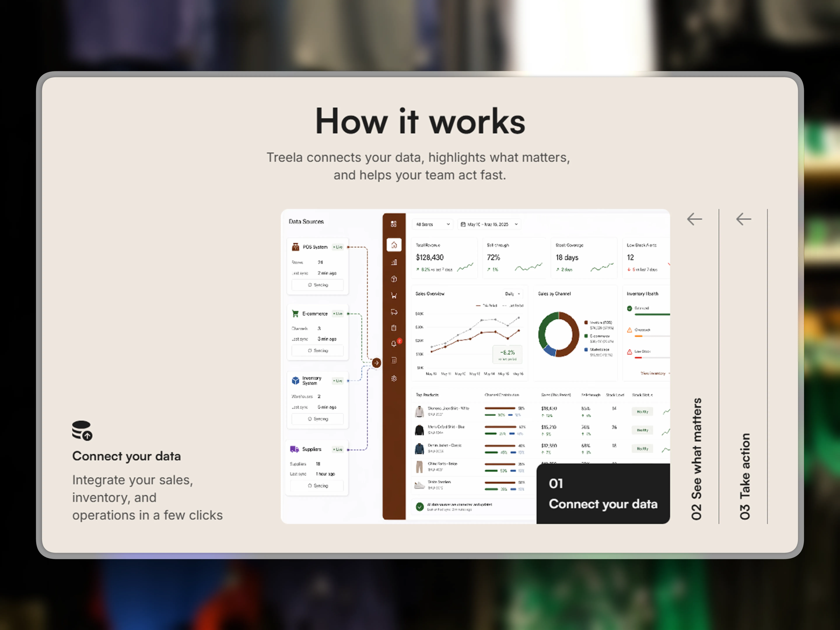
Task: Click the green E-commerce legend swatch
Action: [x=586, y=336]
